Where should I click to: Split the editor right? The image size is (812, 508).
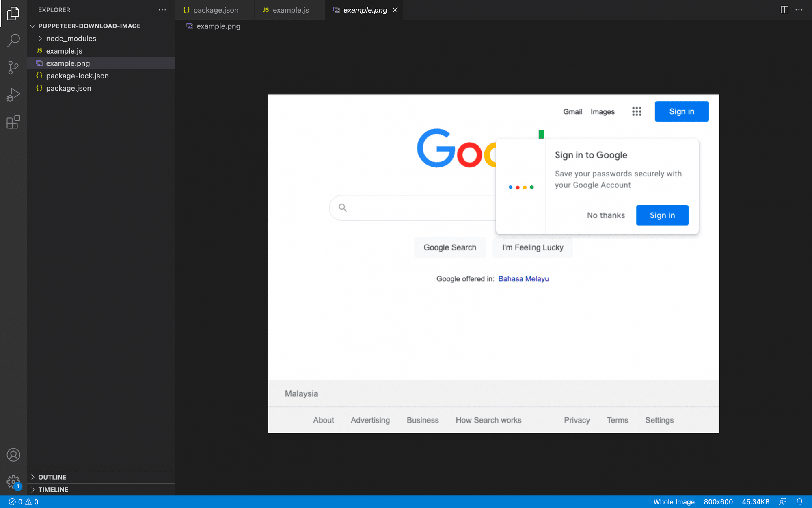[784, 10]
